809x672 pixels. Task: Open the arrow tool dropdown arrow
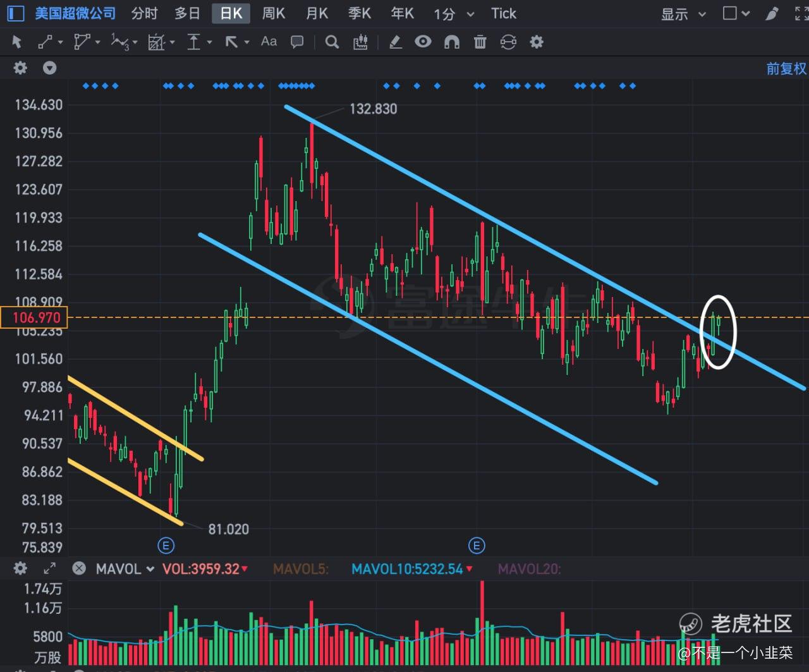click(x=246, y=42)
